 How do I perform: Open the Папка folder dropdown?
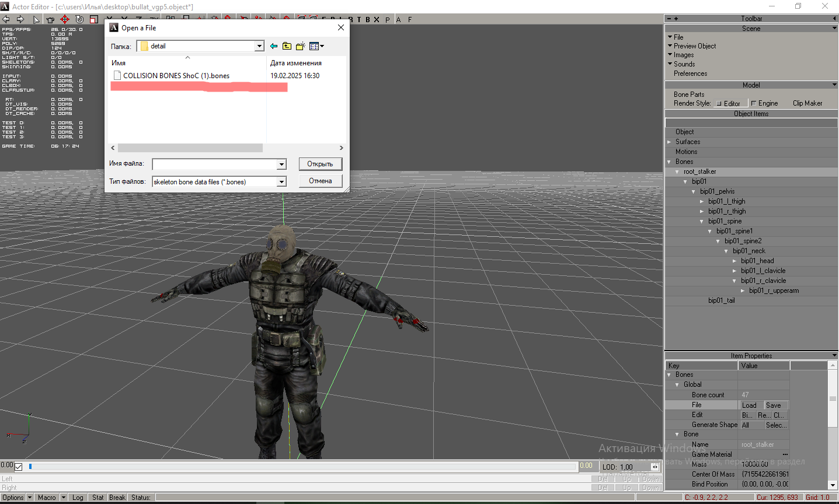click(x=259, y=46)
